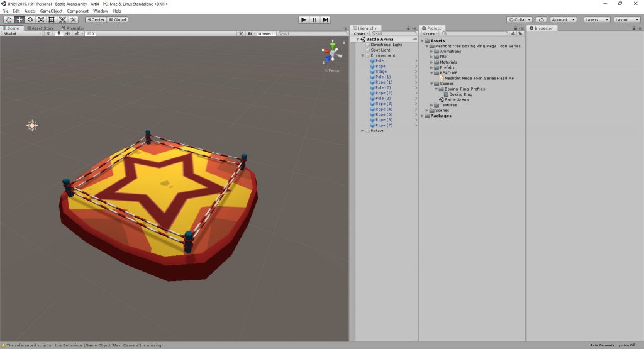
Task: Open the Gizmos dropdown
Action: click(x=266, y=34)
